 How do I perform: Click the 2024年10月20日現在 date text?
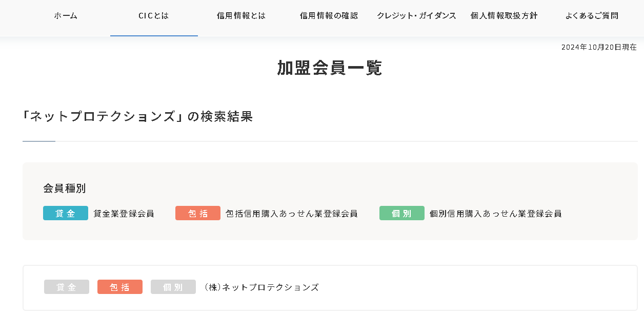click(599, 47)
